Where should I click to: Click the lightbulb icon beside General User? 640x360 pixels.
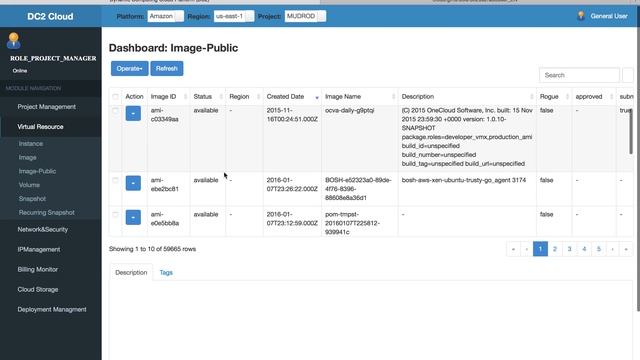(x=581, y=16)
